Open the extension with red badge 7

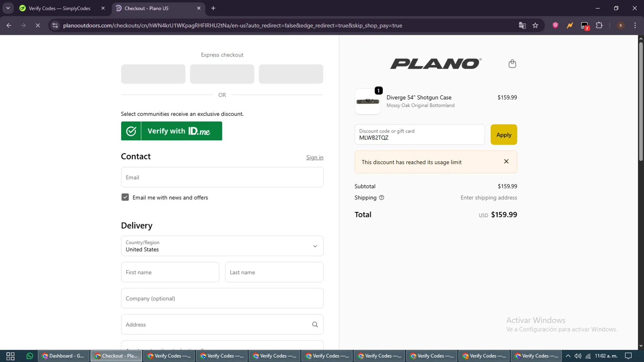[x=585, y=26]
